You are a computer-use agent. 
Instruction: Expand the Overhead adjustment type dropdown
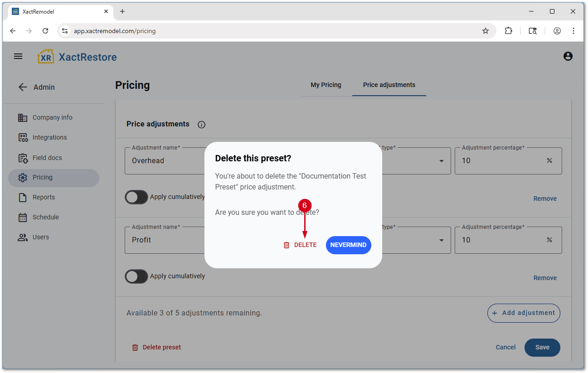pyautogui.click(x=441, y=161)
